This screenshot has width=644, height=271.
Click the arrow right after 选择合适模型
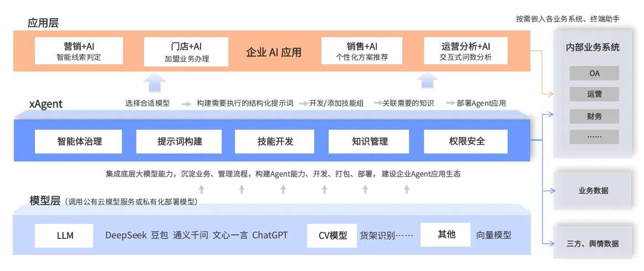pyautogui.click(x=186, y=104)
